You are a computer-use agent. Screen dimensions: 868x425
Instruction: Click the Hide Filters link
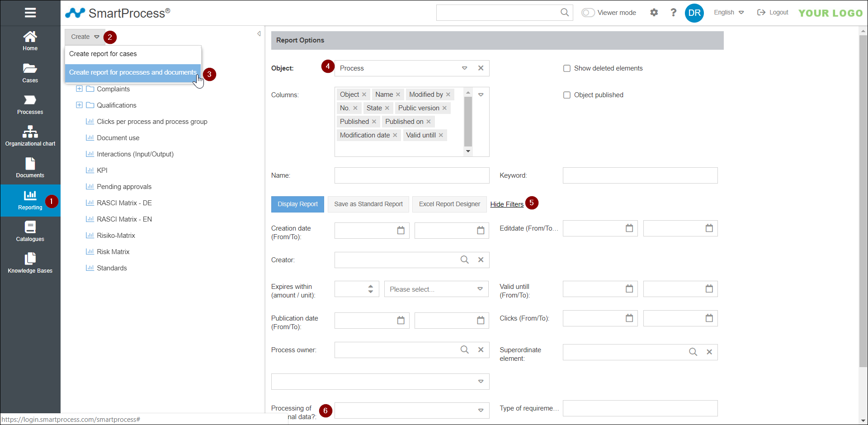[507, 204]
